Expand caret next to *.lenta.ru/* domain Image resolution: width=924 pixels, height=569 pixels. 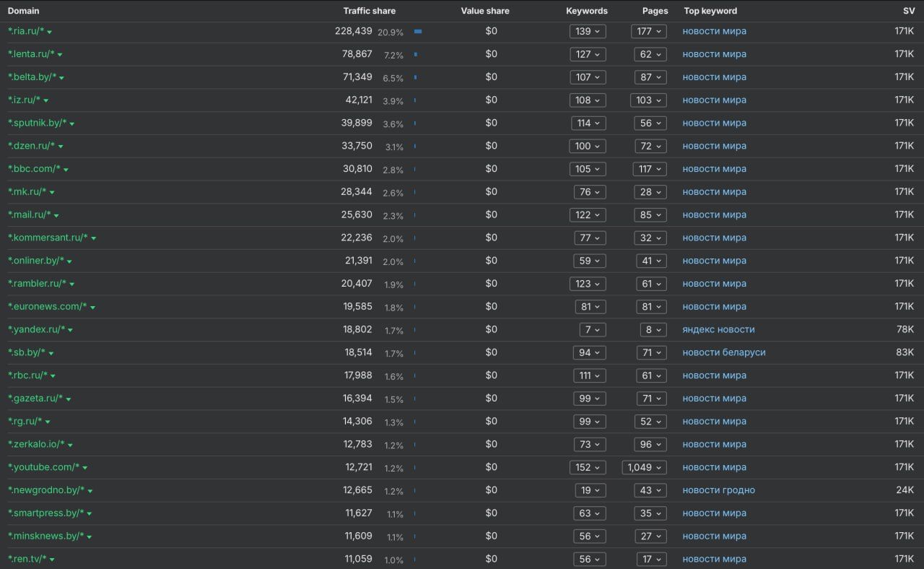click(60, 55)
